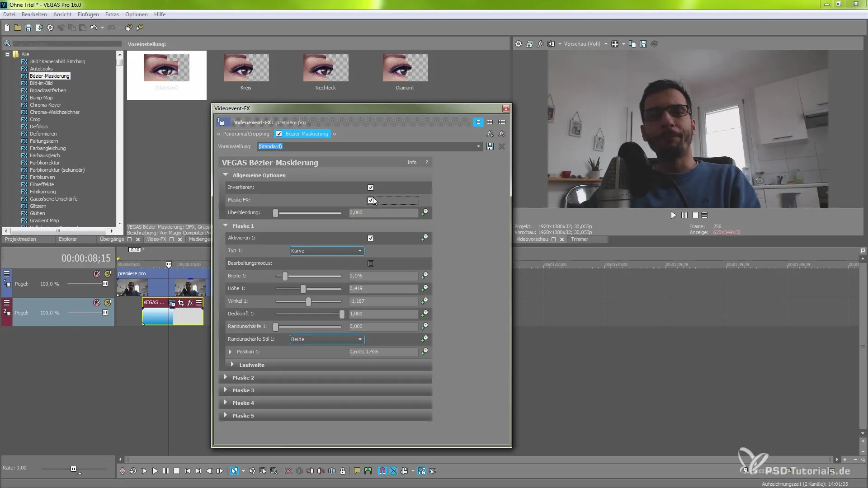Insert a marker with the yellow flag icon

pos(357,471)
